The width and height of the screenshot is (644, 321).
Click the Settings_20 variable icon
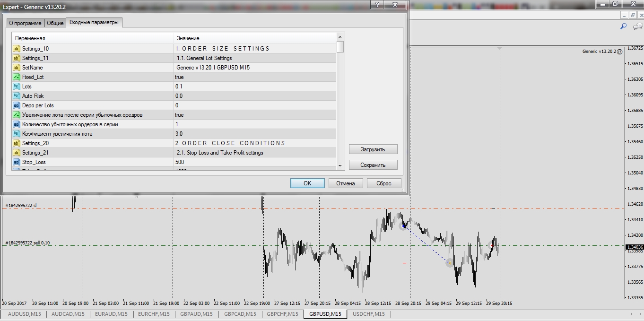(16, 143)
